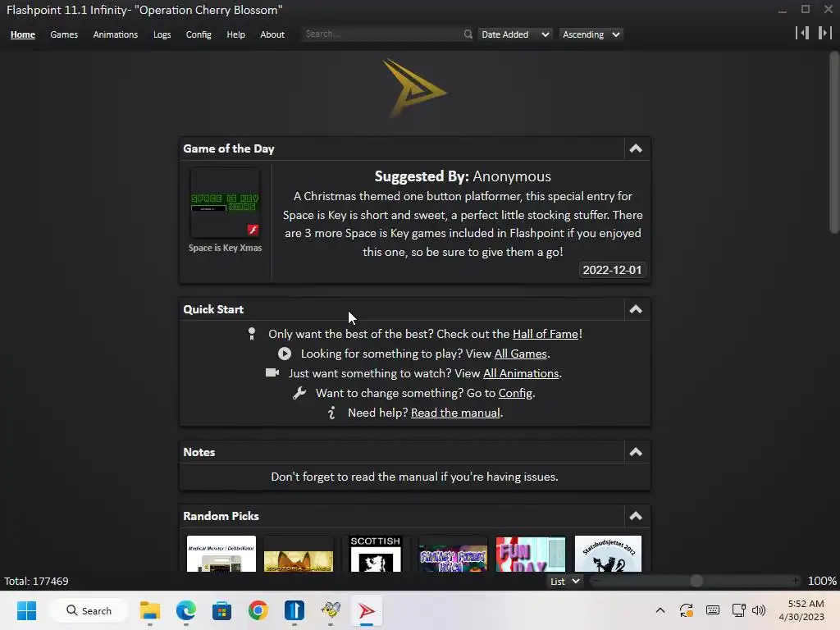Open Windows Start menu
The image size is (840, 630).
26,610
